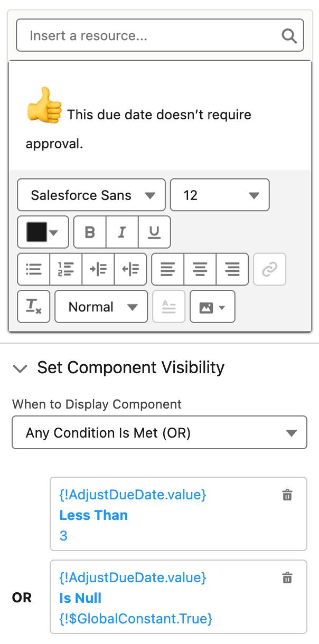Image resolution: width=319 pixels, height=644 pixels.
Task: Create a numbered list
Action: [x=66, y=269]
